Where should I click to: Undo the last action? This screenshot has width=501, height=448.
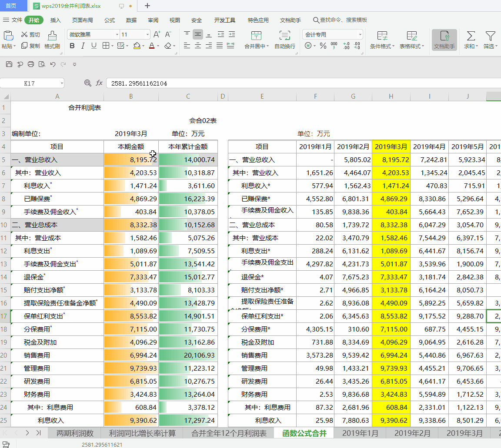tap(53, 64)
